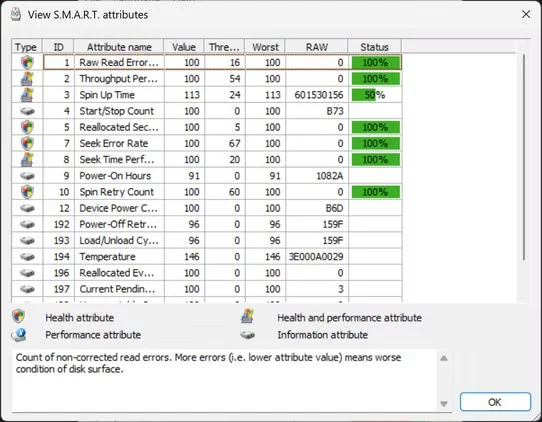Click the OK button

pyautogui.click(x=495, y=402)
